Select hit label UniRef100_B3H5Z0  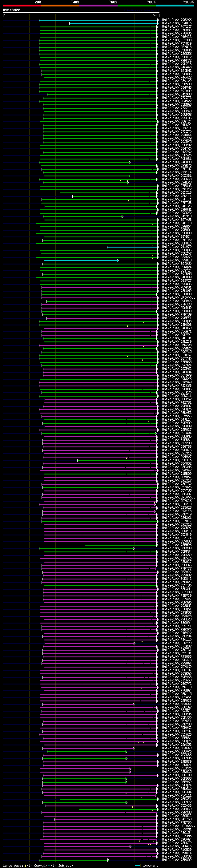click(x=176, y=155)
